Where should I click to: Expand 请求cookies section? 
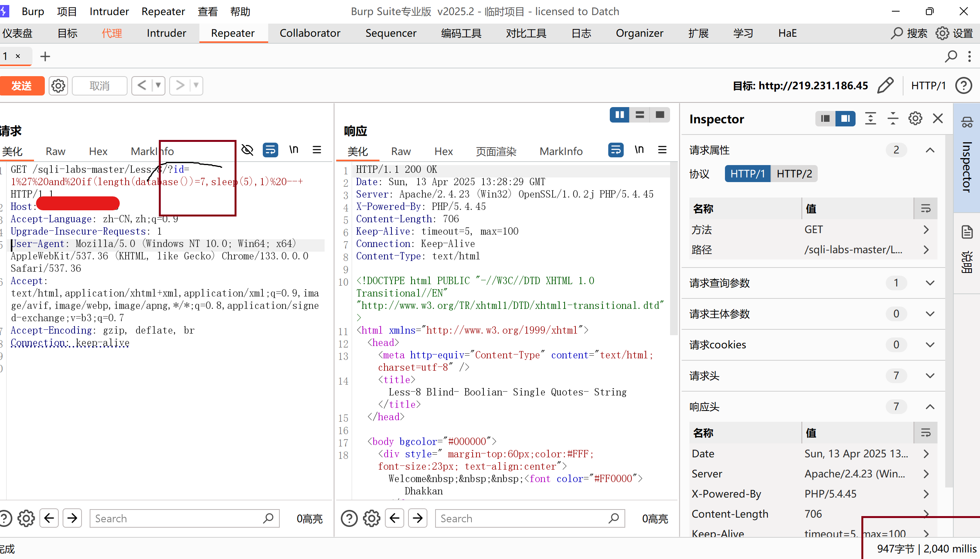pyautogui.click(x=930, y=345)
